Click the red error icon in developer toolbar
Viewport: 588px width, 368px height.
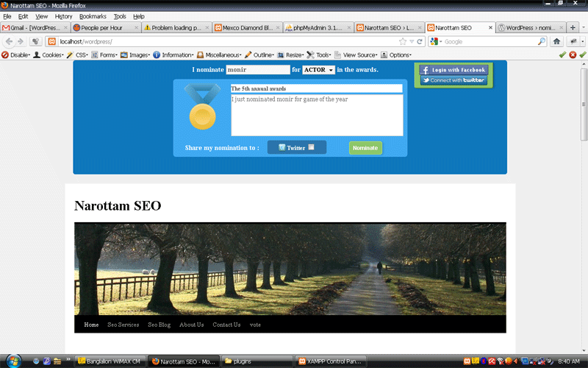573,54
